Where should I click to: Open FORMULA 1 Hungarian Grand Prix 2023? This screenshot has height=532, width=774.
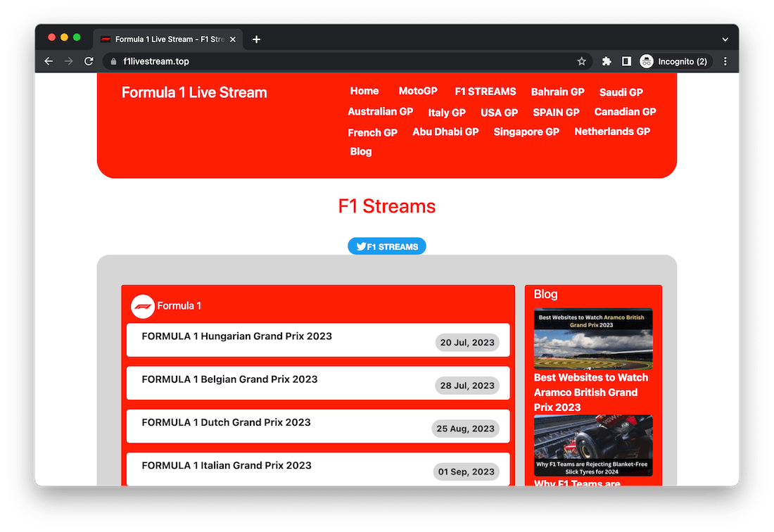pyautogui.click(x=318, y=340)
